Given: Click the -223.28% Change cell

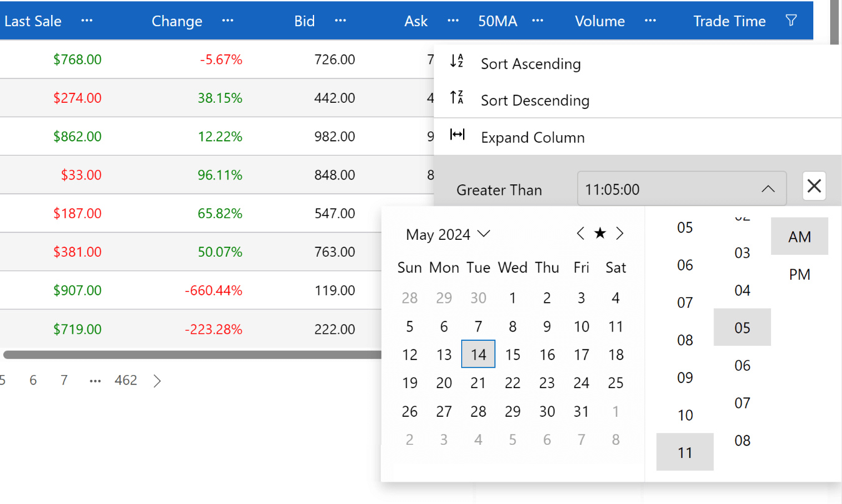Looking at the screenshot, I should click(x=213, y=329).
